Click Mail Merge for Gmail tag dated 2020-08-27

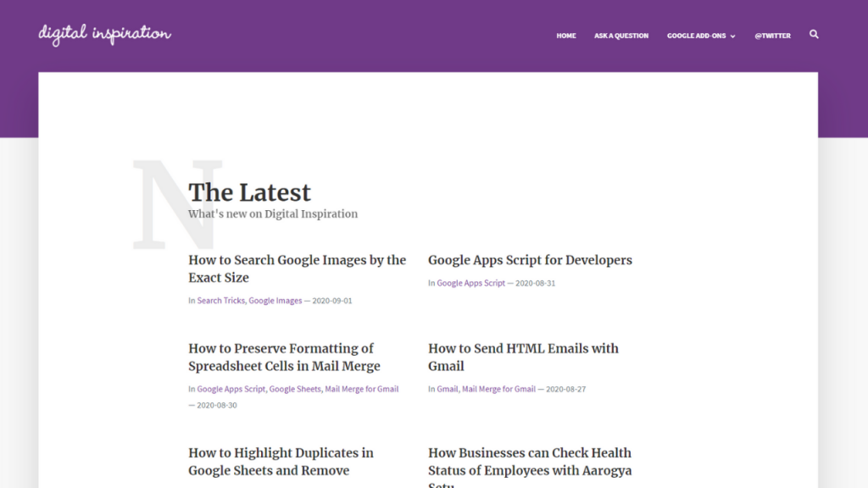pyautogui.click(x=498, y=389)
